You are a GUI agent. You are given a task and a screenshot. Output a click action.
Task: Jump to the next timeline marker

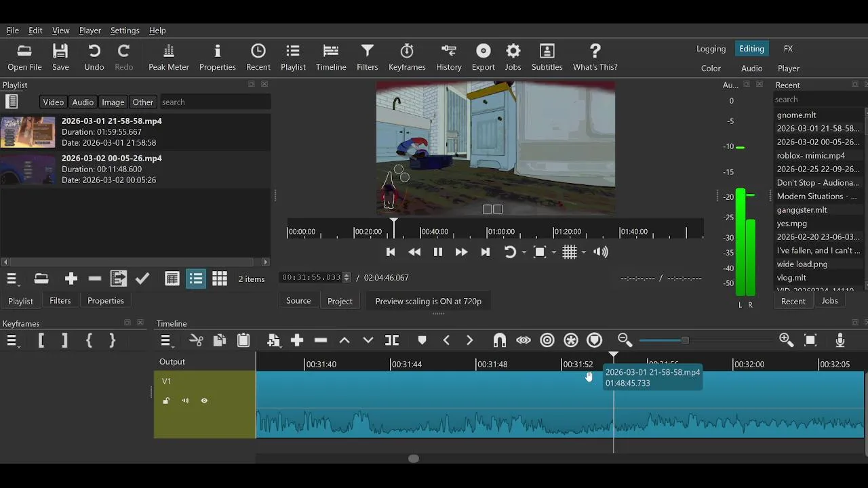point(470,340)
